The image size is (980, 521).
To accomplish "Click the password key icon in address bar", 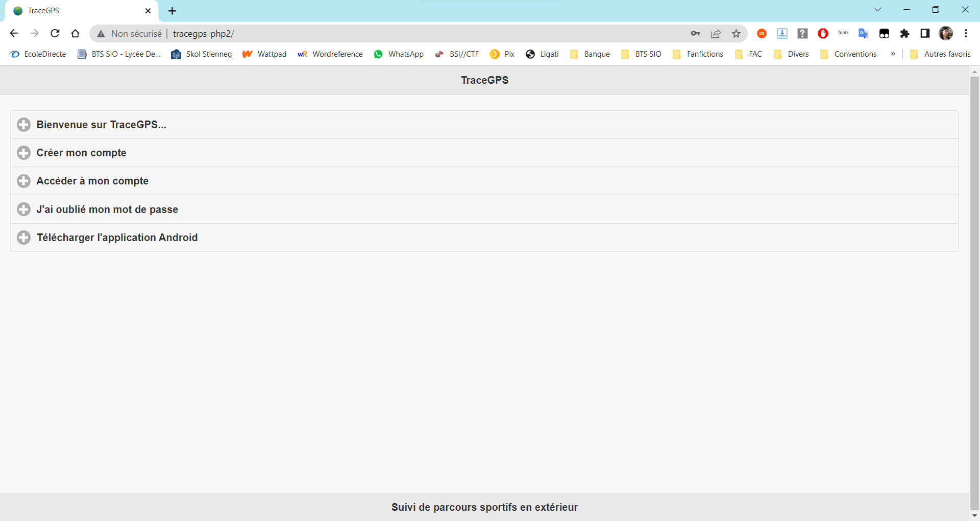I will [x=695, y=33].
